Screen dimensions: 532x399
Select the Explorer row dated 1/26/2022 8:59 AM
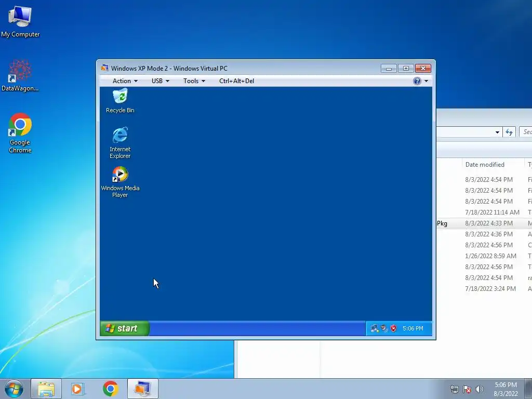tap(484, 256)
